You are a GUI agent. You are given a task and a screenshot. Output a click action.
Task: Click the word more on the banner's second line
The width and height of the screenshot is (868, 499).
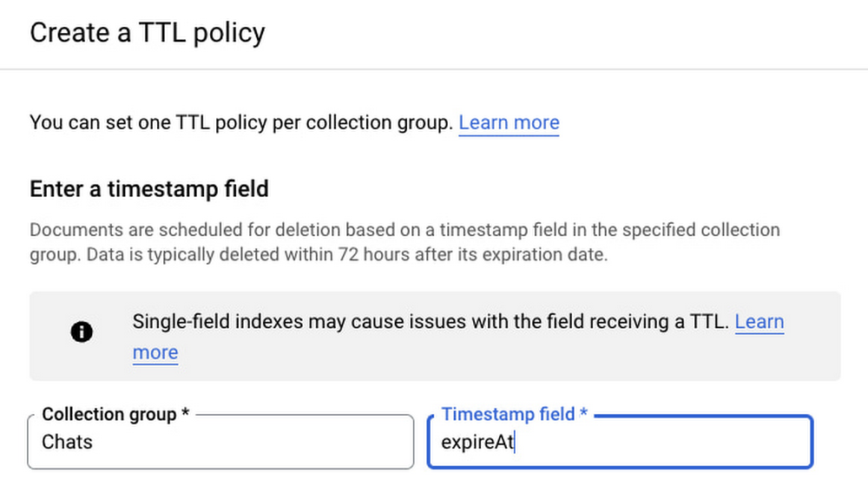(155, 353)
